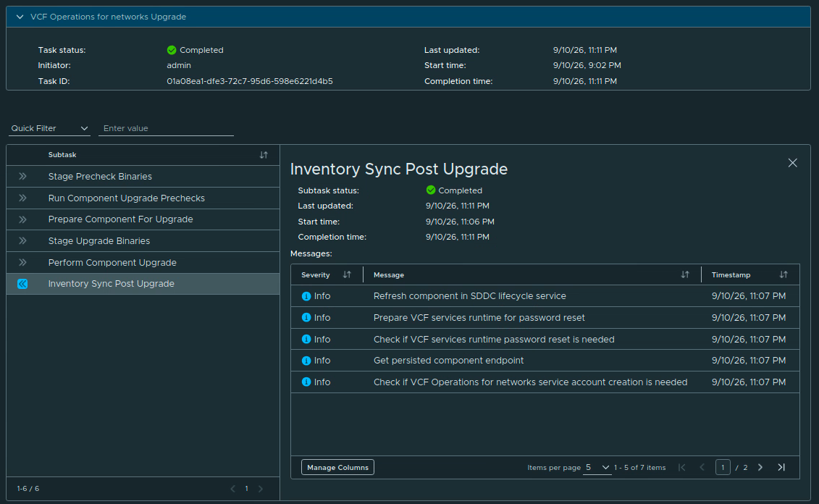Click Info icon for service account creation message

tap(306, 382)
